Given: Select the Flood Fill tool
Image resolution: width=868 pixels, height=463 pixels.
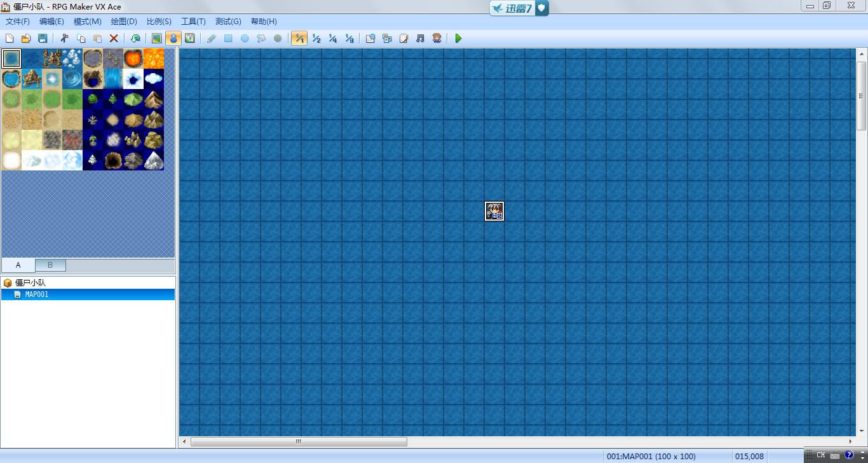Looking at the screenshot, I should point(261,39).
